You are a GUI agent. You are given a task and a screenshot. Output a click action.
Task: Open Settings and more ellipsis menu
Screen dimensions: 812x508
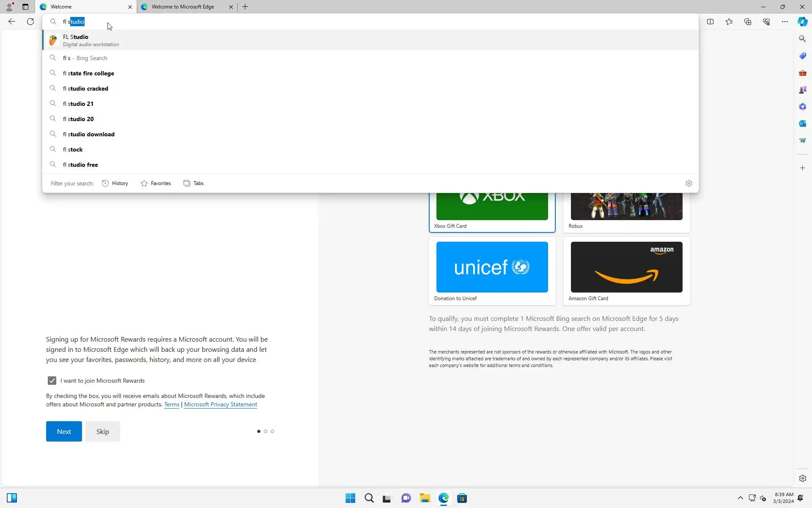(x=785, y=22)
